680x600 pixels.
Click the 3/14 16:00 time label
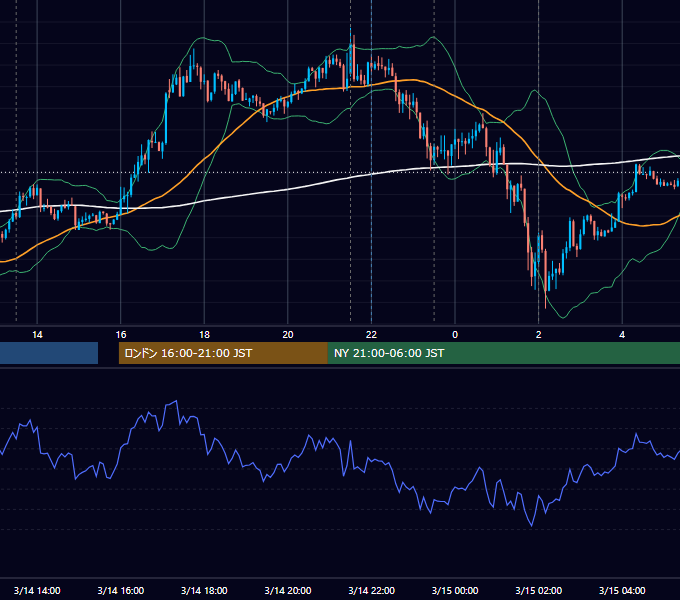(x=121, y=590)
